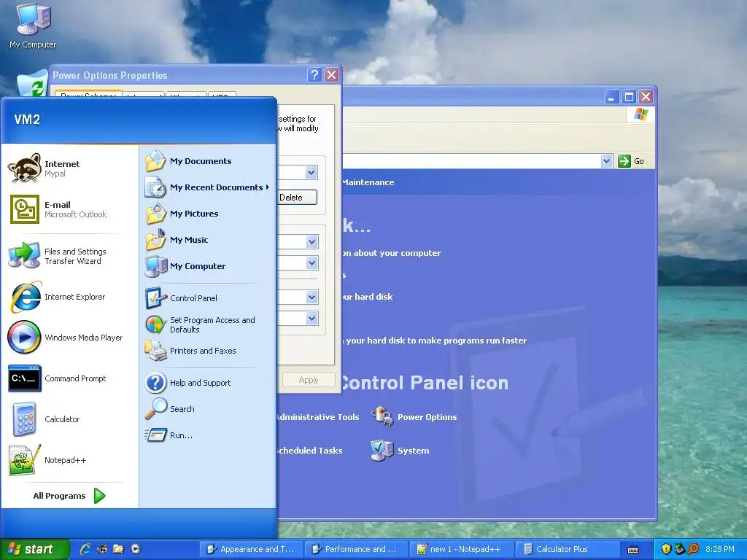The image size is (747, 560).
Task: Open Control Panel from Start menu
Action: pyautogui.click(x=181, y=298)
